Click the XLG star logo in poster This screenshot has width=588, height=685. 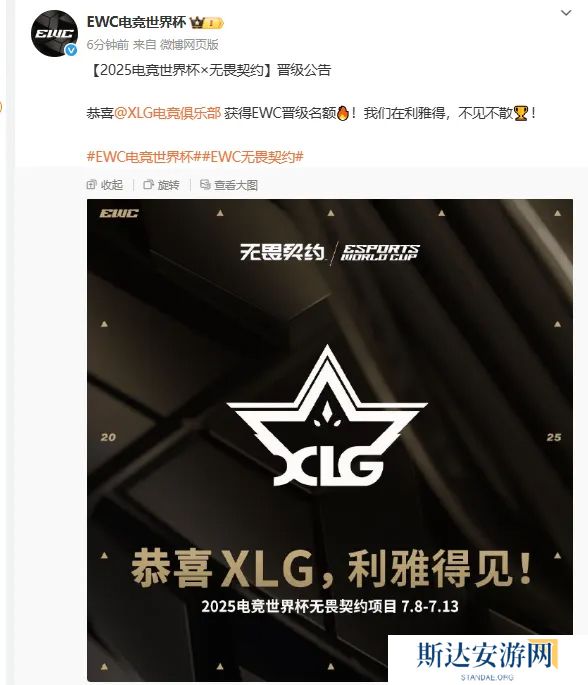click(x=327, y=416)
